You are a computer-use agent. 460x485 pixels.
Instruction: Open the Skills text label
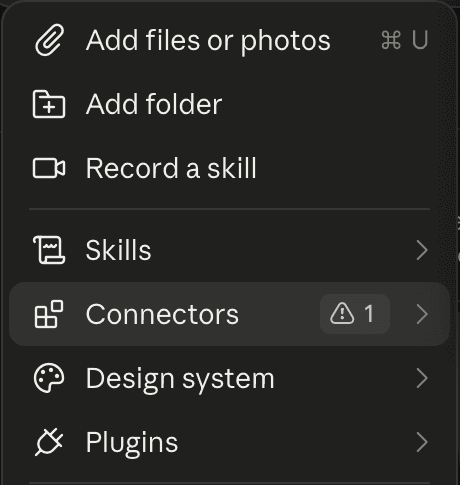point(118,250)
